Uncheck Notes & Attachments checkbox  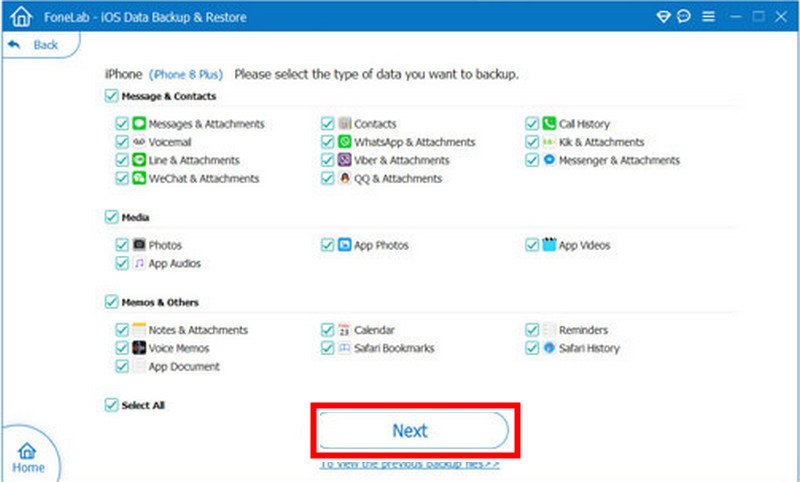click(122, 330)
